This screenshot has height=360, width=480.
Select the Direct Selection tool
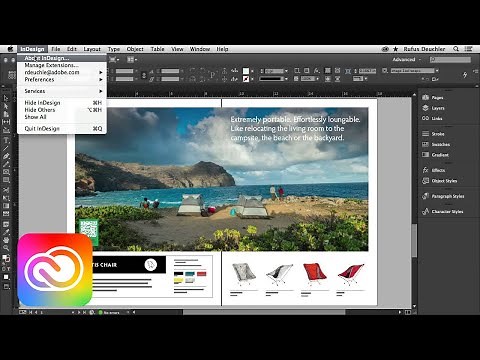(x=6, y=106)
